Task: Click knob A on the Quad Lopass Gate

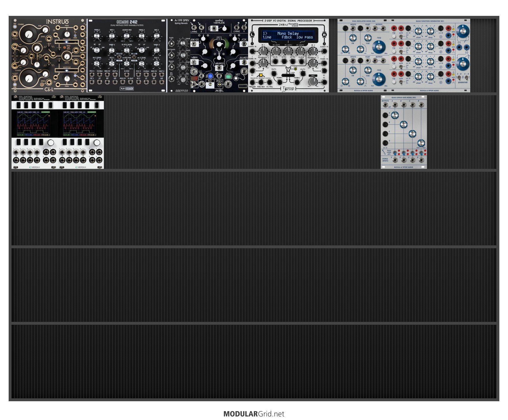Action: click(395, 115)
